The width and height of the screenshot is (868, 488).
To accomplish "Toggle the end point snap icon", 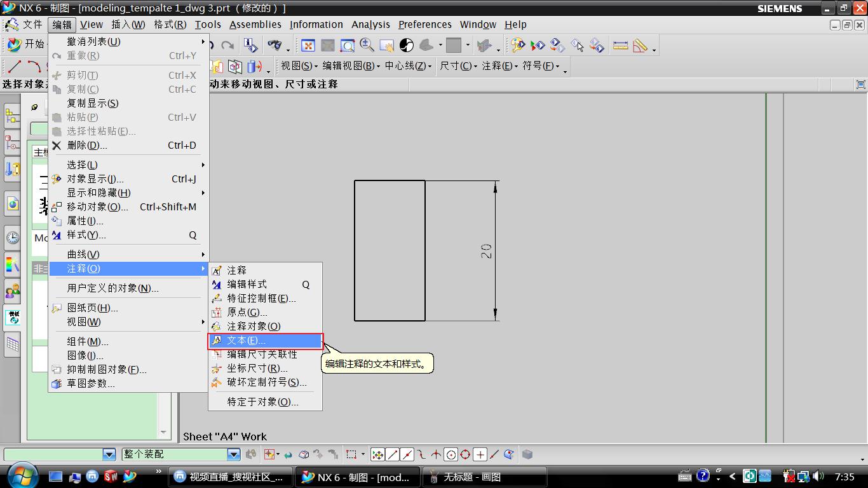I will (392, 454).
